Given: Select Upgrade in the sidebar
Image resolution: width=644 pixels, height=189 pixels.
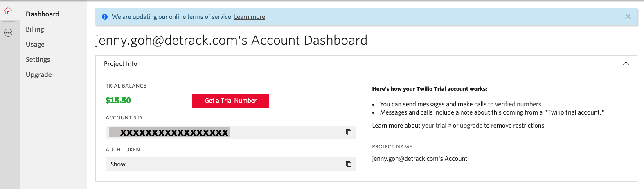Looking at the screenshot, I should (39, 74).
